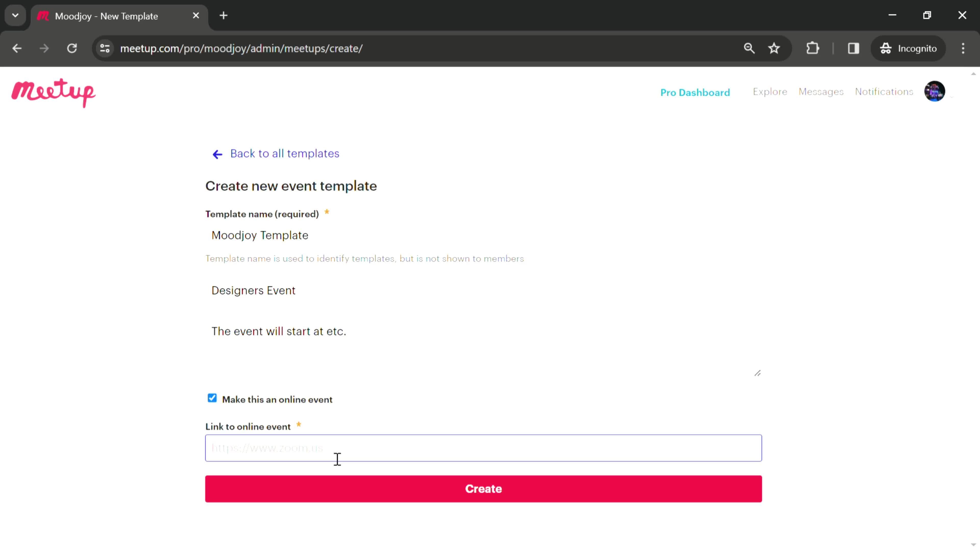Image resolution: width=980 pixels, height=551 pixels.
Task: Click the Pro Dashboard link
Action: tap(695, 92)
